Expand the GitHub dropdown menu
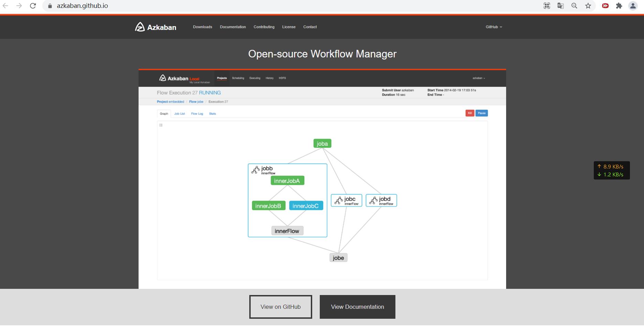 coord(494,27)
